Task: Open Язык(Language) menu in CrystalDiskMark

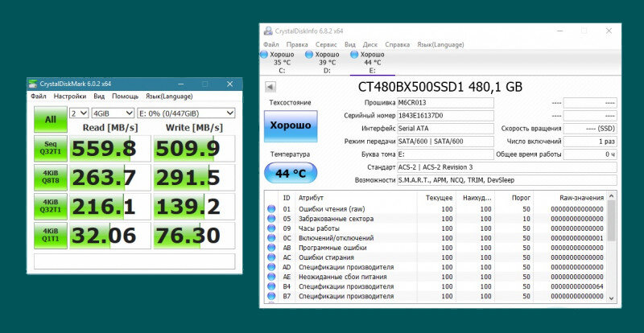Action: pyautogui.click(x=169, y=96)
